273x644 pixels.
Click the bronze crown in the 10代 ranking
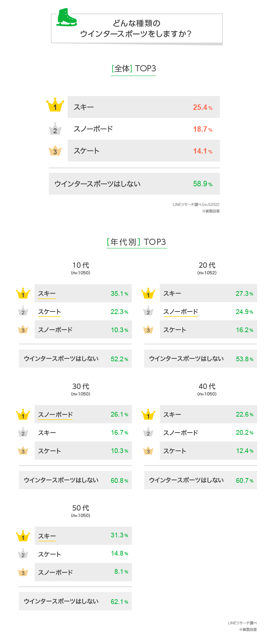(x=23, y=330)
